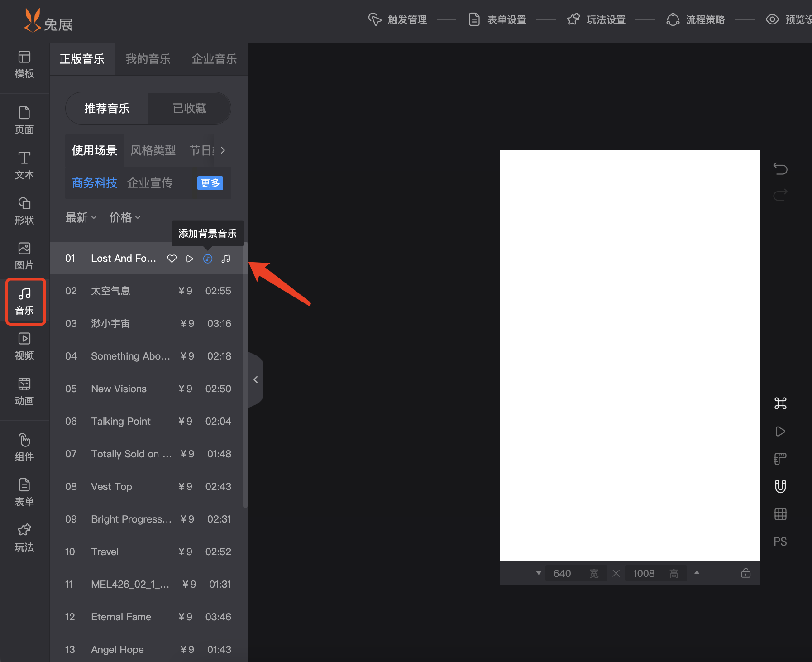This screenshot has height=662, width=812.
Task: Open the 音乐 music panel
Action: click(25, 302)
